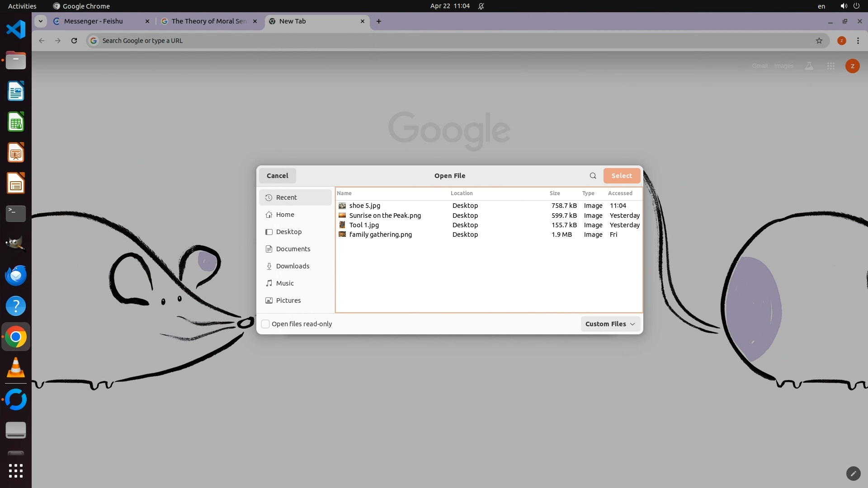Sort files by the Size column header
This screenshot has width=868, height=488.
(555, 193)
